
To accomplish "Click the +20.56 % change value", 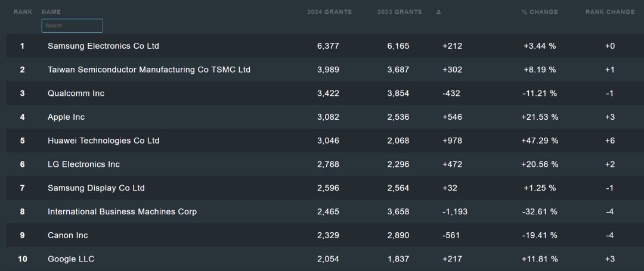I will [x=540, y=164].
